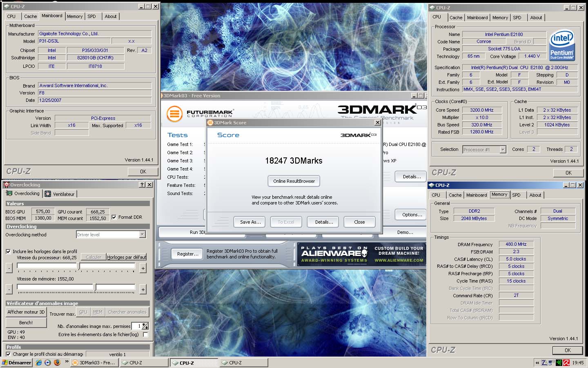This screenshot has width=588, height=368.
Task: Click Afficher moteur 3D button
Action: [26, 312]
